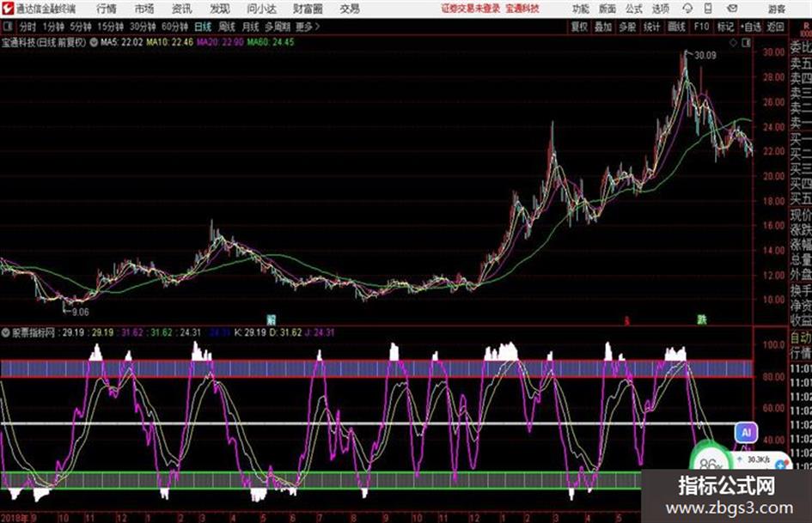The width and height of the screenshot is (812, 523).
Task: Click the 2018年 date label on time axis
Action: pos(15,517)
